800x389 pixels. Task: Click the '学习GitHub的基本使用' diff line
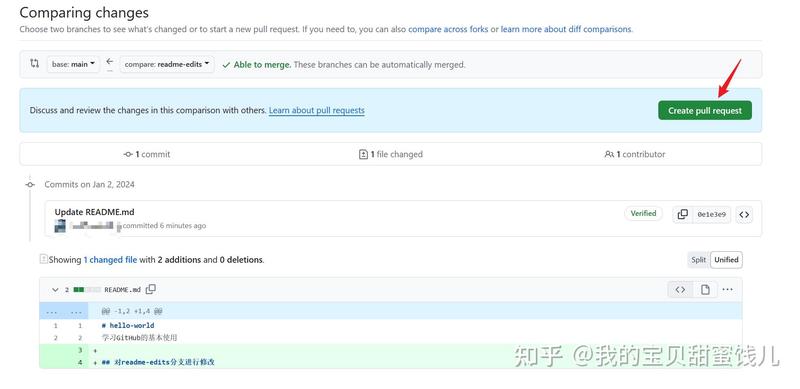coord(139,338)
